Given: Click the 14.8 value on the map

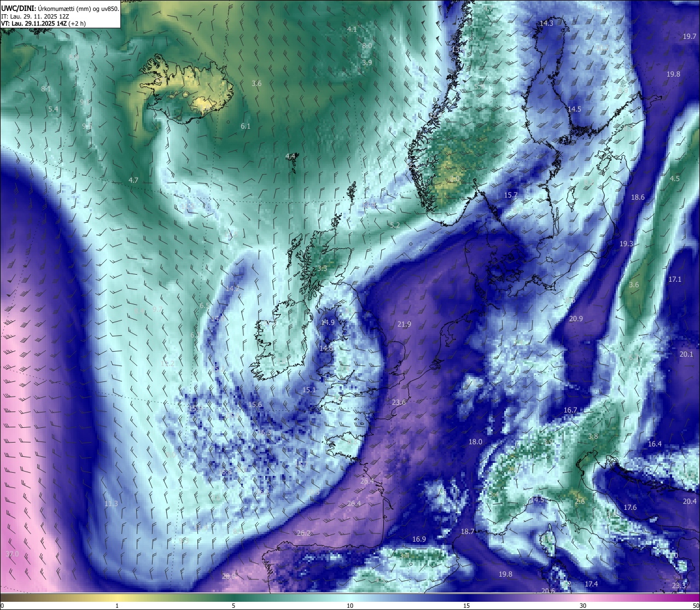Looking at the screenshot, I should click(x=326, y=348).
